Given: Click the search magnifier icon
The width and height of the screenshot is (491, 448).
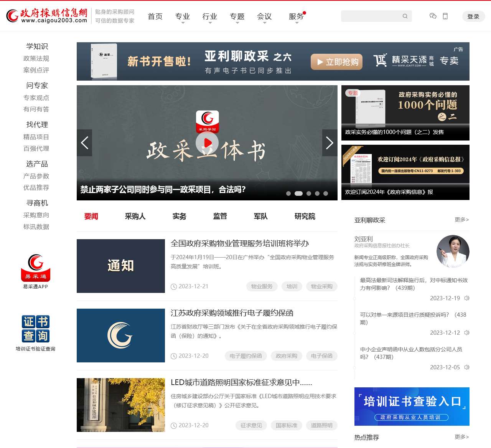Looking at the screenshot, I should click(405, 16).
